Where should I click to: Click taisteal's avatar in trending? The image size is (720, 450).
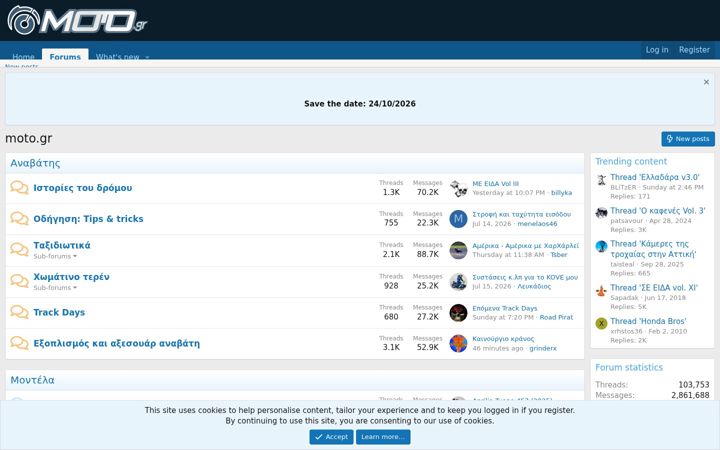tap(601, 246)
